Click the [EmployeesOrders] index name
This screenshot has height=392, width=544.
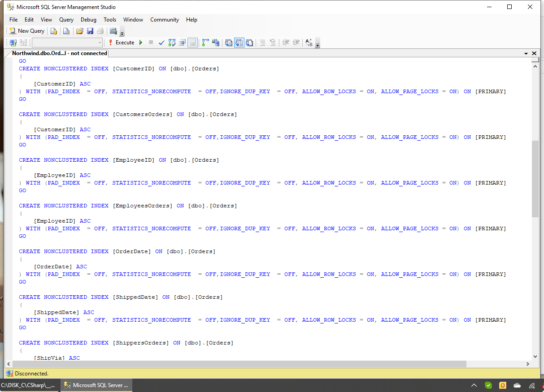point(143,206)
